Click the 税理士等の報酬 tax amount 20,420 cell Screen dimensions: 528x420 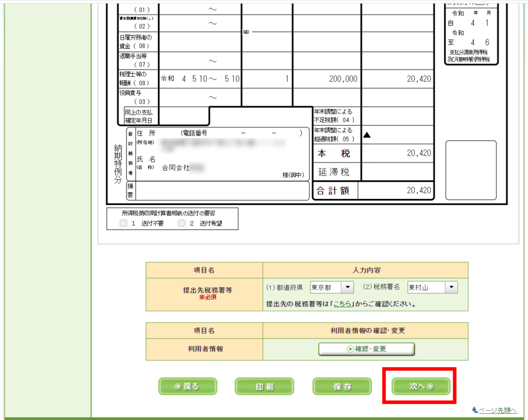coord(398,79)
